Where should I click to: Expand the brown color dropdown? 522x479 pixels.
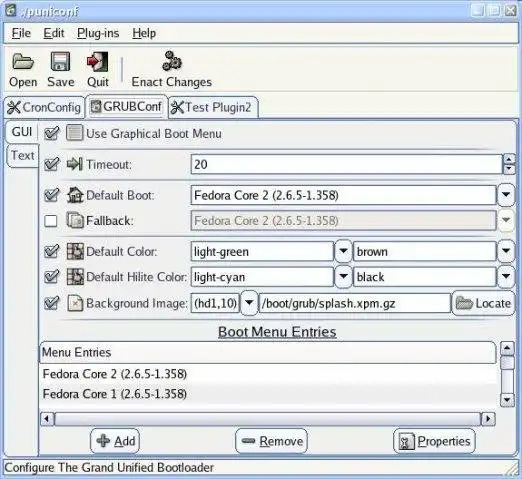(506, 251)
